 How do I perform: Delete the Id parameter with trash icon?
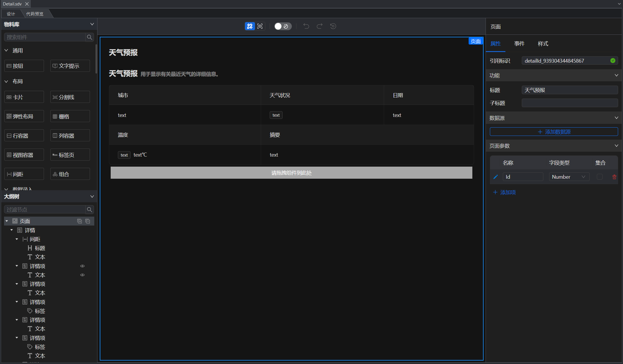point(614,177)
